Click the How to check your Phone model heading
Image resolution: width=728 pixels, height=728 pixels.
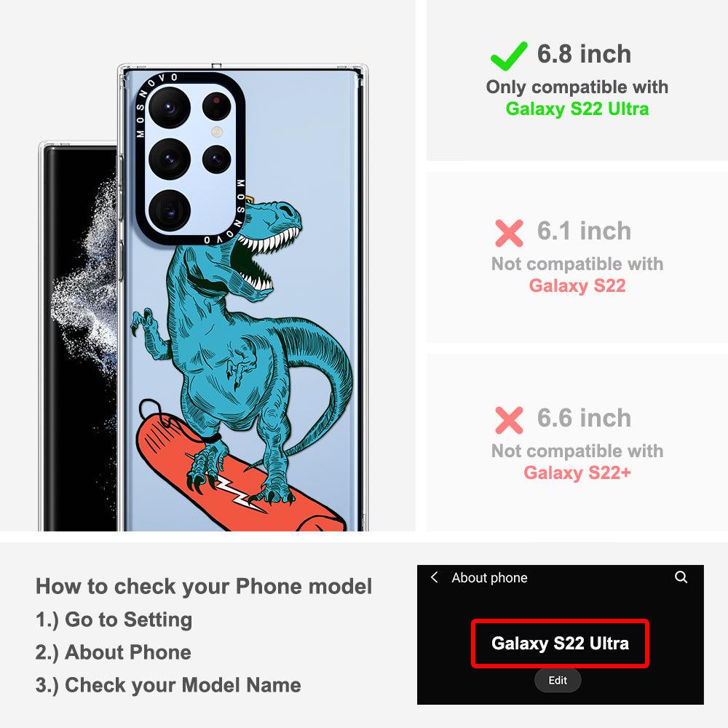tap(204, 586)
